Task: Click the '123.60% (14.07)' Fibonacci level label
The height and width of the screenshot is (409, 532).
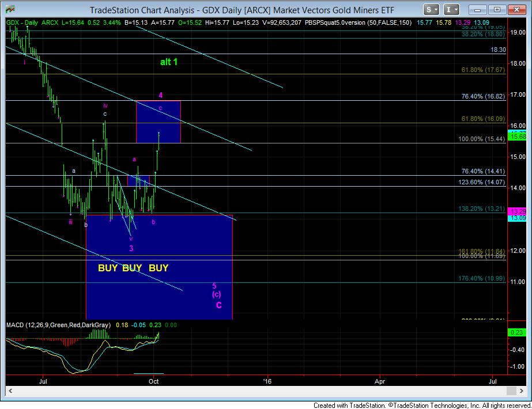Action: (x=481, y=182)
